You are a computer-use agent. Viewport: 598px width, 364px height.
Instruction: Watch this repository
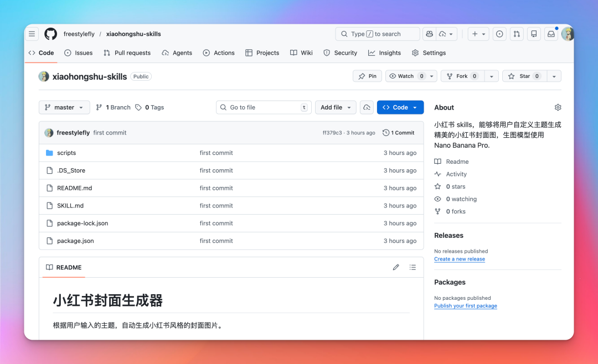coord(406,76)
